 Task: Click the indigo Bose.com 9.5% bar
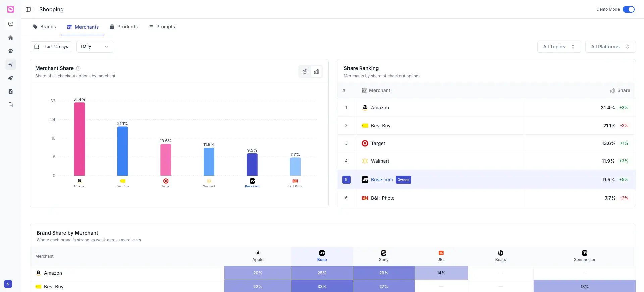pos(252,164)
